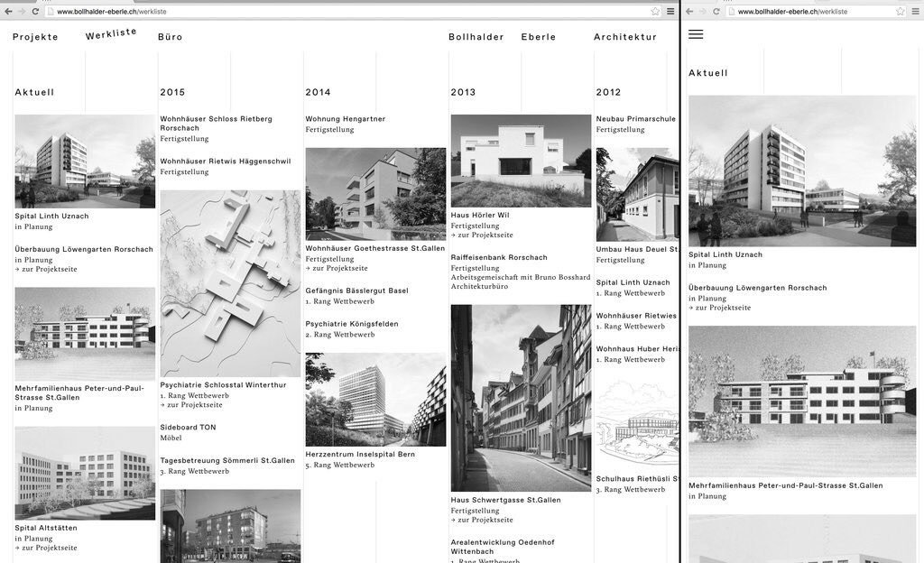Viewport: 924px width, 563px height.
Task: Click the '2015' year heading
Action: (172, 92)
